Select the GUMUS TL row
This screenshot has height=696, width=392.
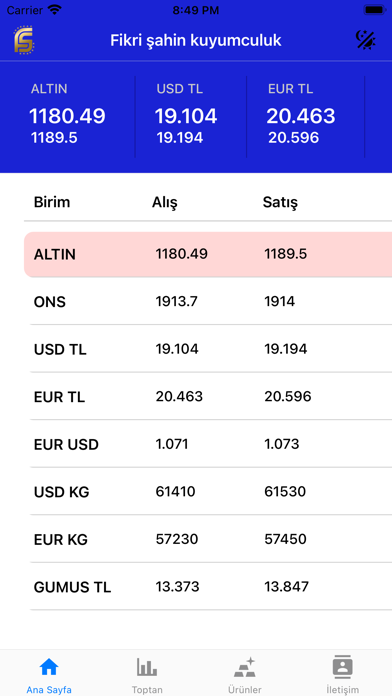pos(211,587)
